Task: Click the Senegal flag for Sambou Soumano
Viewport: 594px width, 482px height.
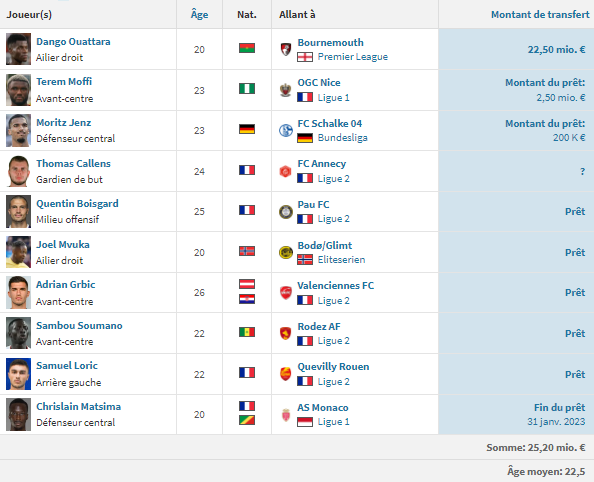Action: [247, 332]
